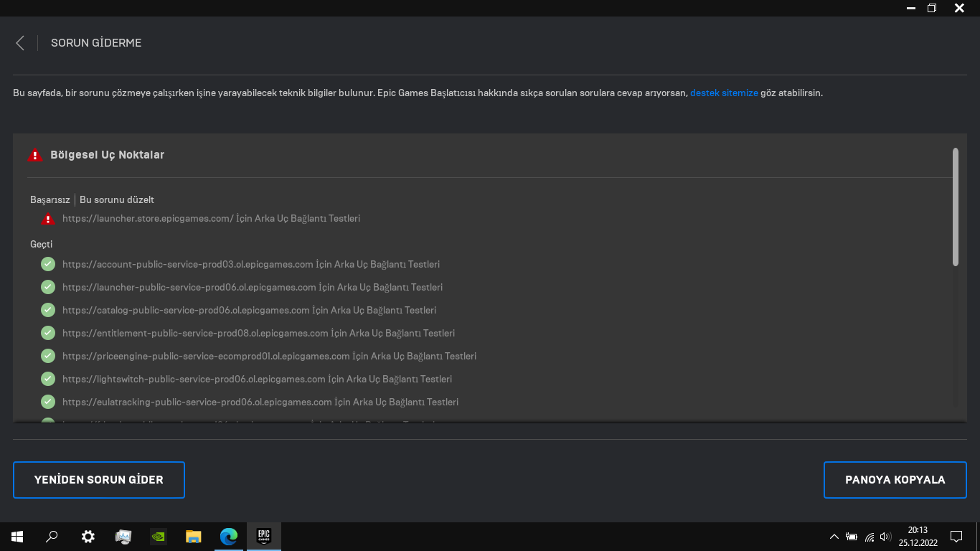Open the Windows Start menu

tap(17, 537)
